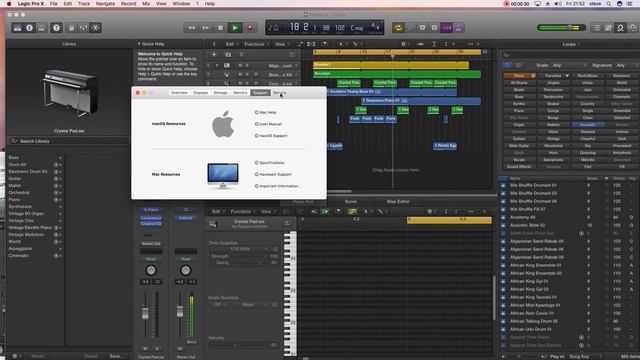Viewport: 640px width, 360px height.
Task: Open the Inspector with the i button
Action: pyautogui.click(x=29, y=28)
